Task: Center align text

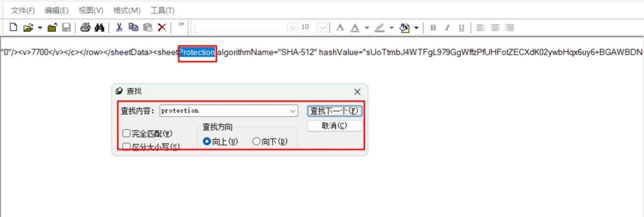Action: (x=495, y=28)
